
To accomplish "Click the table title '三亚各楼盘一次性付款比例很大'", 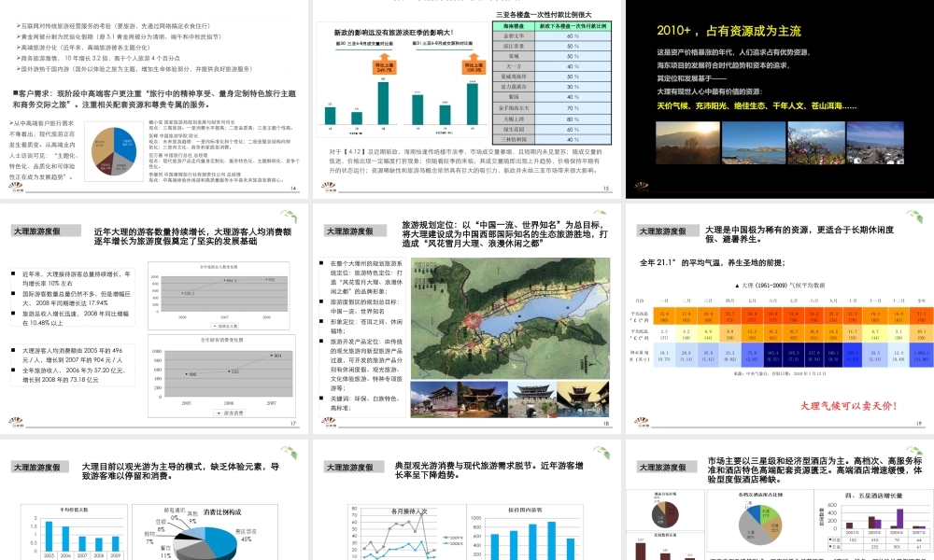I will pyautogui.click(x=544, y=14).
